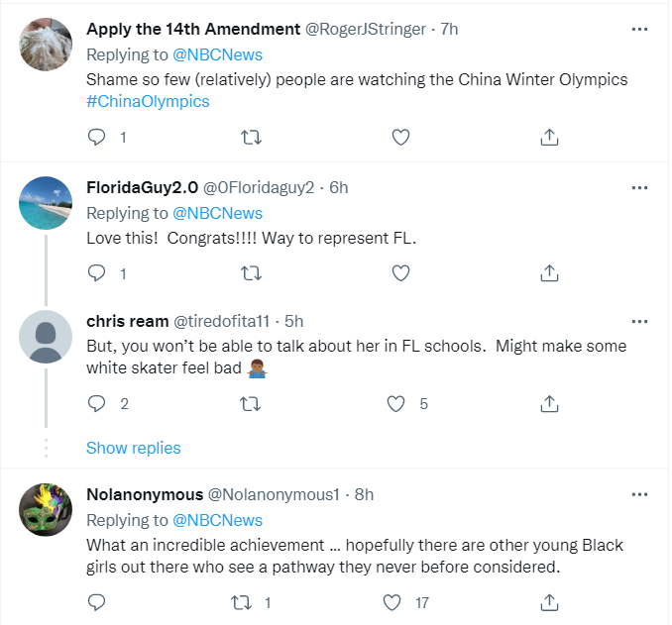Like the 'Way to represent FL' tweet

pyautogui.click(x=400, y=272)
